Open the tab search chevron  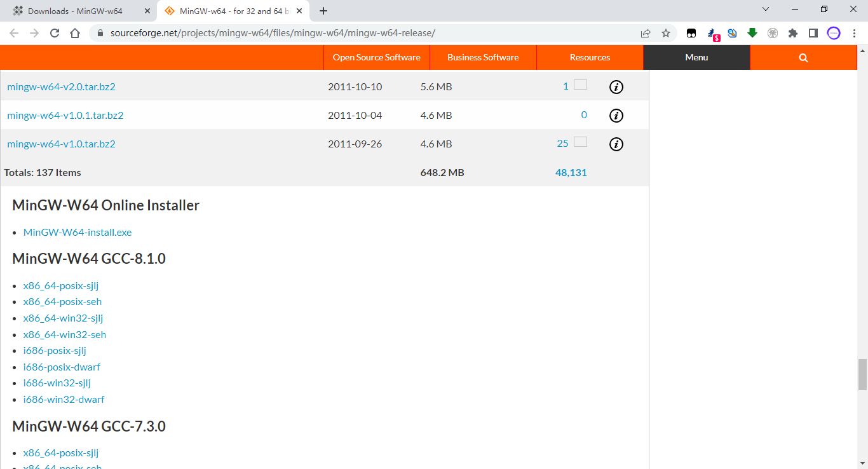coord(766,10)
